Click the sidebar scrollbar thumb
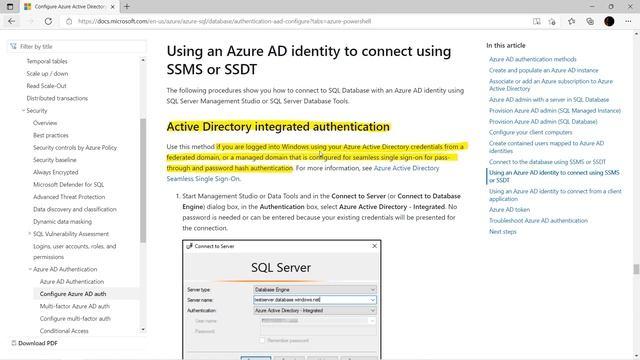 (x=143, y=180)
